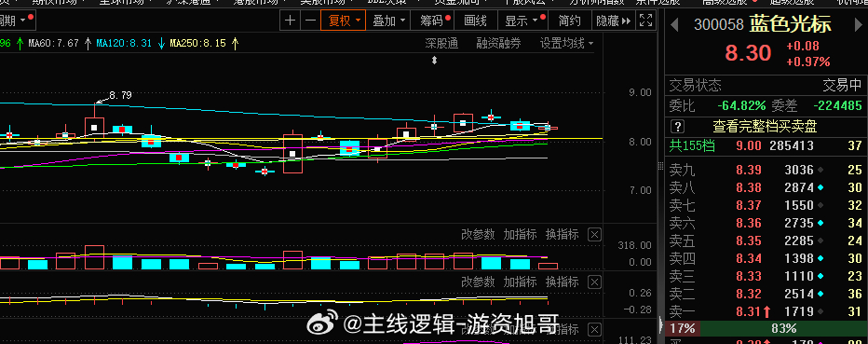Switch to 简约 mode

[x=570, y=21]
